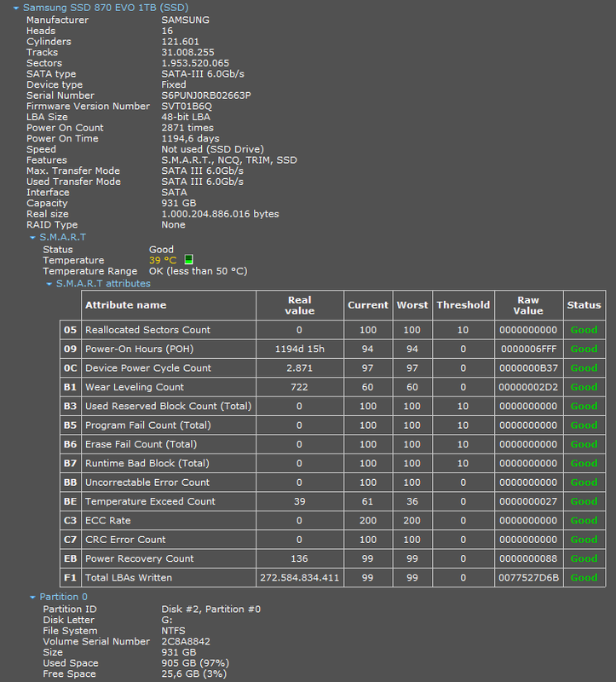Click the firmware version SVT01B6Q
Image resolution: width=616 pixels, height=682 pixels.
coord(187,106)
